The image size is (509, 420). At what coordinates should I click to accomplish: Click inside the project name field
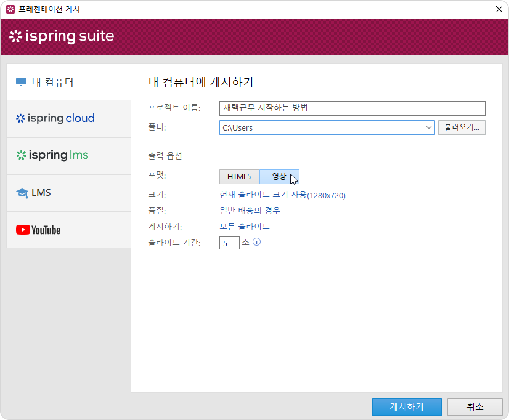[x=352, y=108]
